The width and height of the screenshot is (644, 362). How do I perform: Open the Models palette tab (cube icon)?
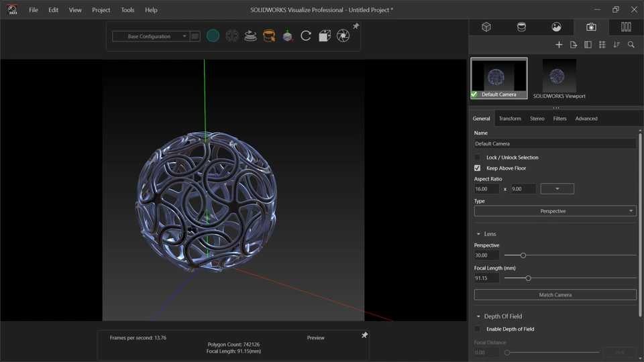tap(486, 27)
